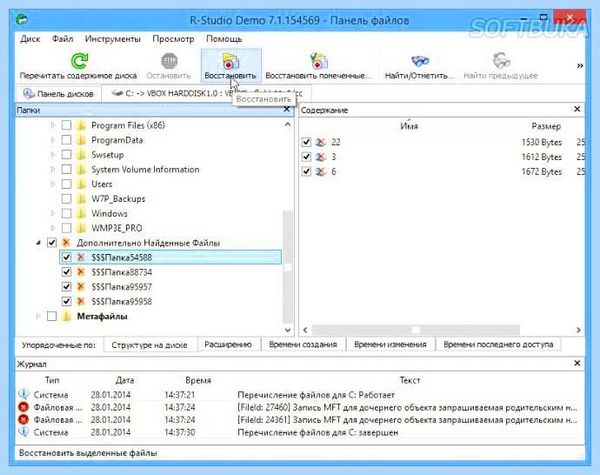Check the Program Files (x86) checkbox
Image resolution: width=600 pixels, height=475 pixels.
coord(66,125)
